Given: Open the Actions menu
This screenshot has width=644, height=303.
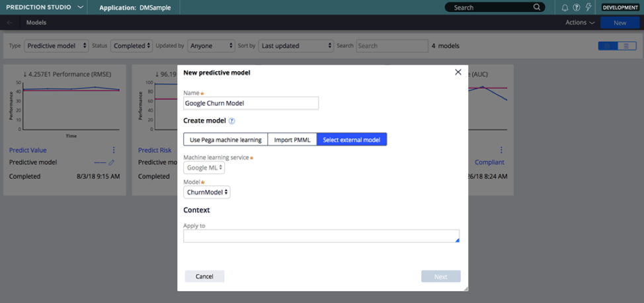Looking at the screenshot, I should (x=580, y=22).
